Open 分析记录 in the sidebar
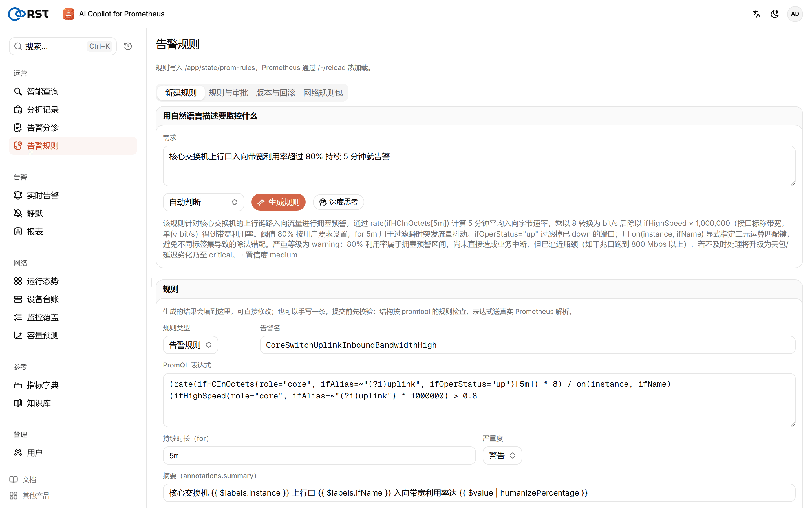This screenshot has height=508, width=812. (x=73, y=110)
